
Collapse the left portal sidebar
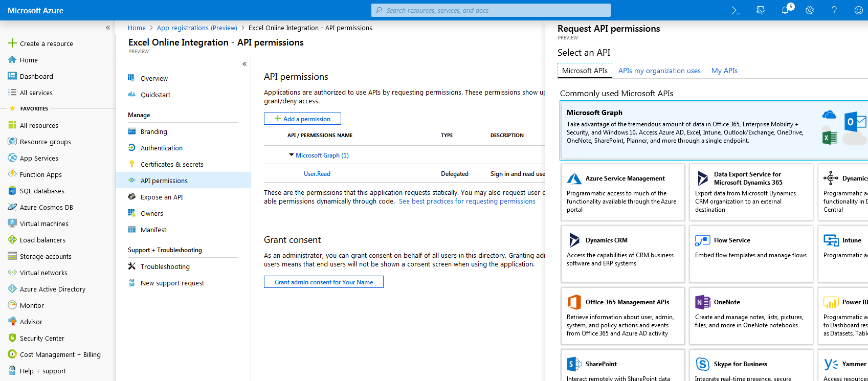coord(108,28)
